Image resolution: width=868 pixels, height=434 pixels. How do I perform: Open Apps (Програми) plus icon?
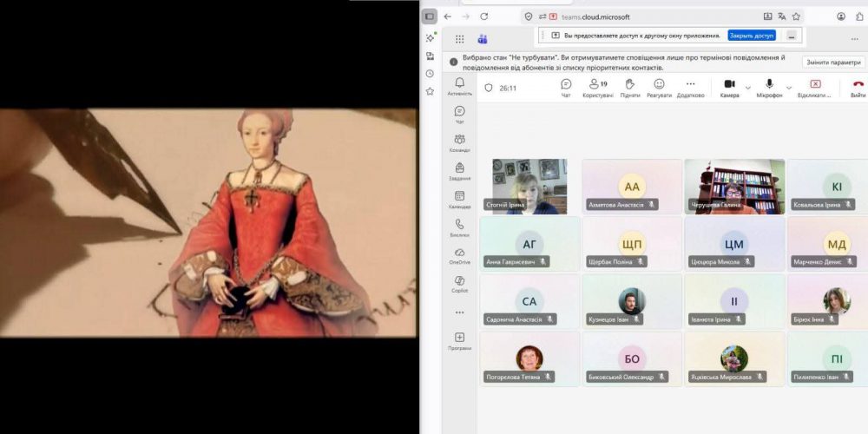[459, 341]
